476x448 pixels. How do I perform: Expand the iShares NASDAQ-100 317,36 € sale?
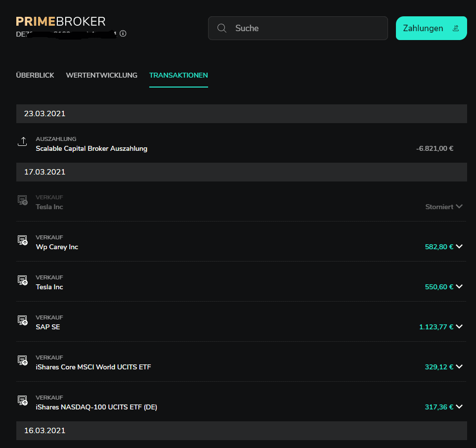[x=459, y=407]
